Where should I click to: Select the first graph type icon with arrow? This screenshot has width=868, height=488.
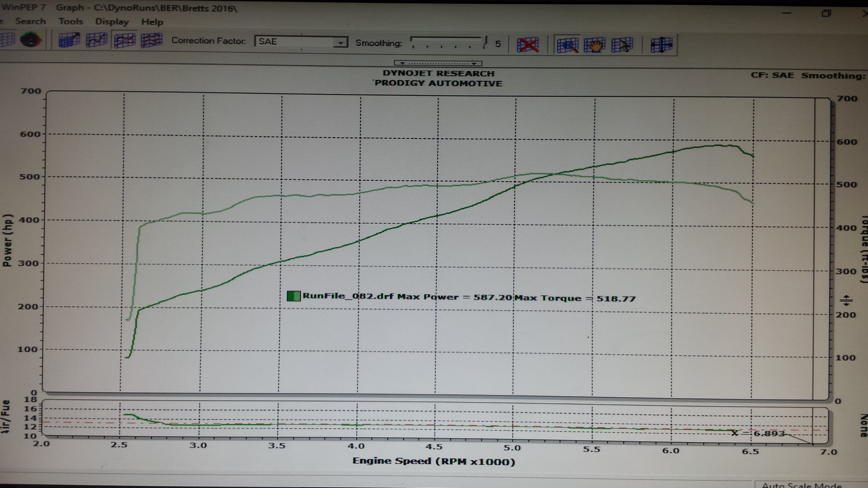point(69,40)
